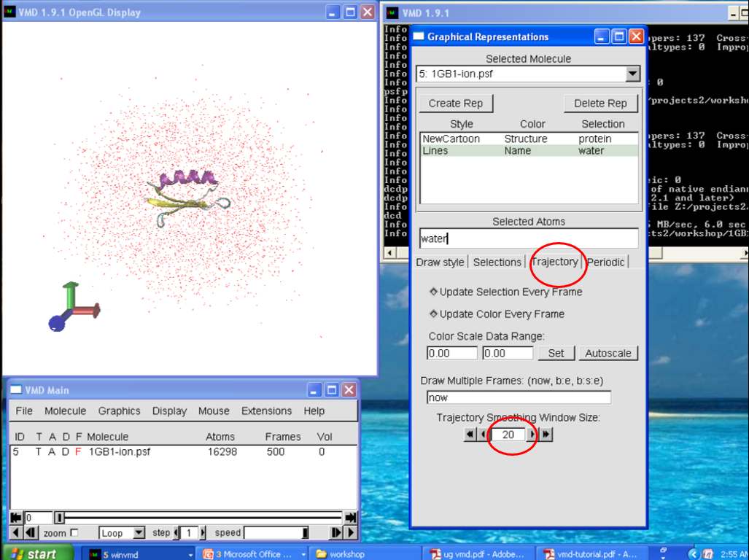Screen dimensions: 749x560
Task: Switch to the Draw style tab
Action: pos(440,262)
